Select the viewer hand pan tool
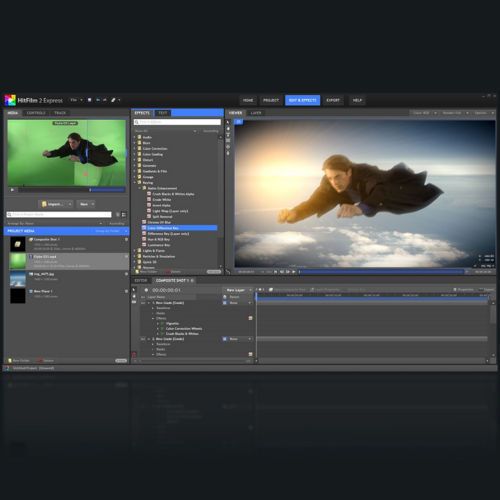The height and width of the screenshot is (500, 500). point(228,128)
